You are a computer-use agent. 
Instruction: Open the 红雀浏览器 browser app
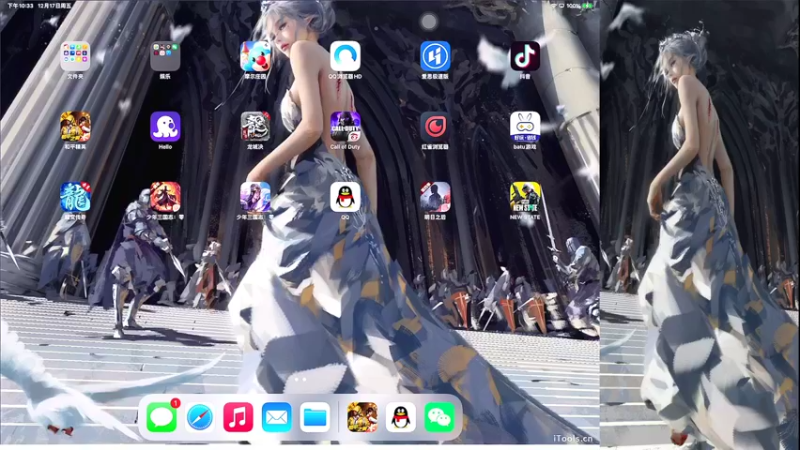pyautogui.click(x=435, y=127)
